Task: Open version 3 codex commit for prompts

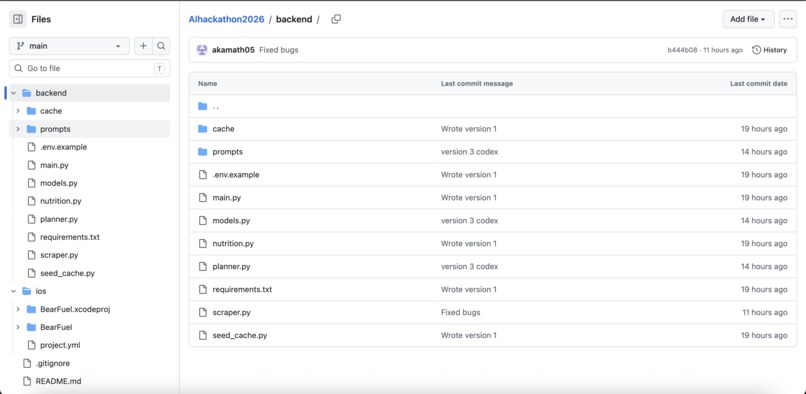Action: (x=469, y=152)
